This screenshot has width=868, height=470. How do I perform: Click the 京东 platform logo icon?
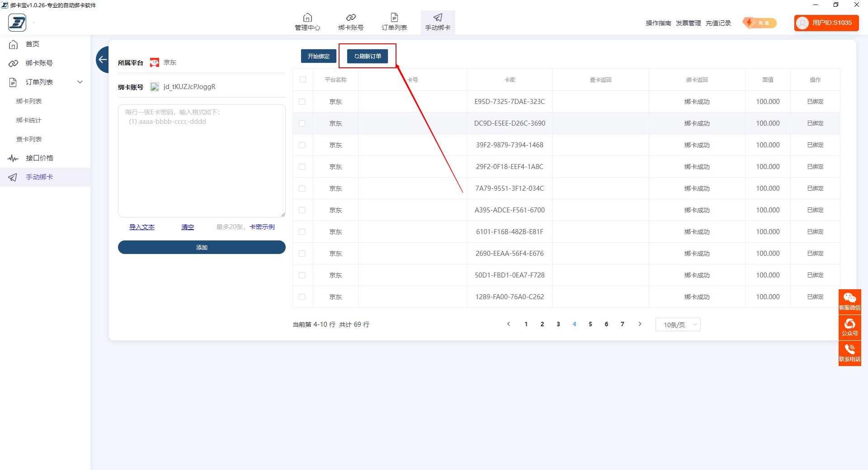point(155,62)
